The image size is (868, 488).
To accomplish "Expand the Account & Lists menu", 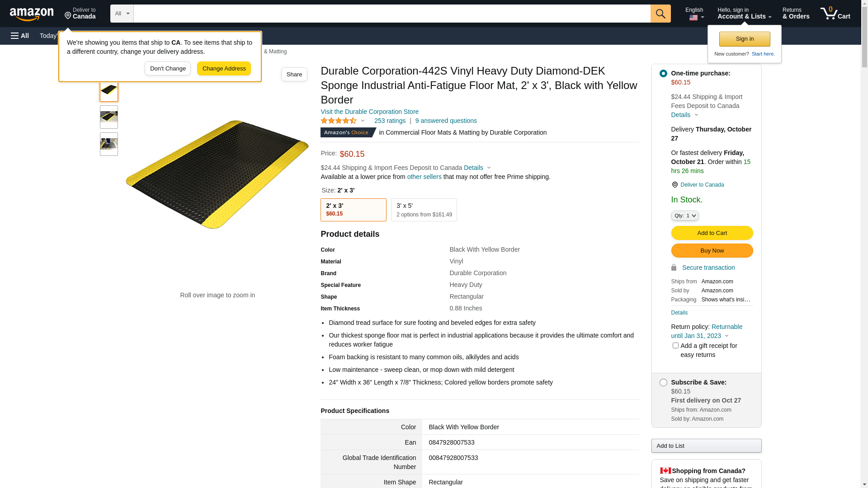I will (x=744, y=14).
